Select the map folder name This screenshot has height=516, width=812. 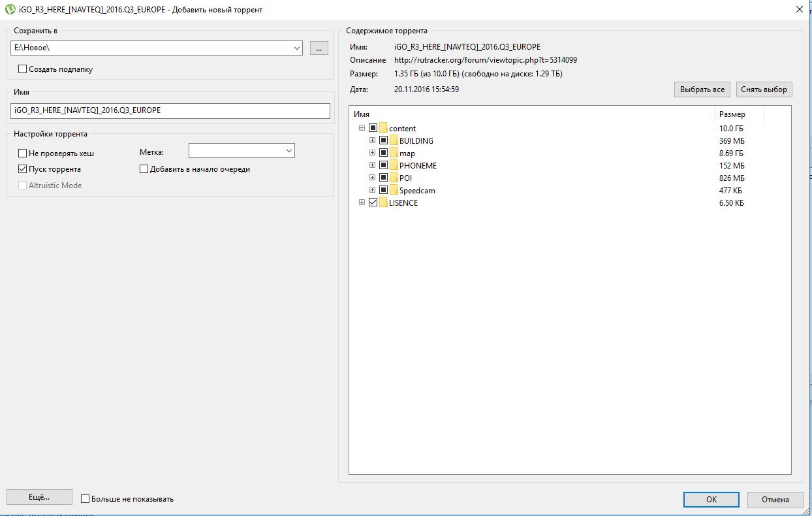(407, 153)
